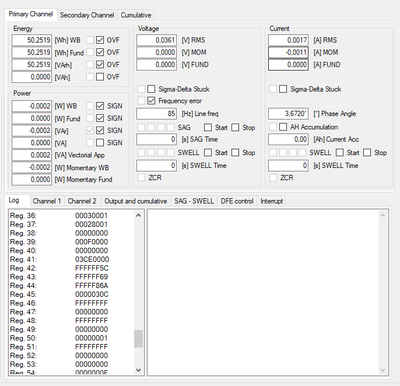Toggle Voltage Sigma-Delta Stuck checkbox
The height and width of the screenshot is (386, 400).
point(151,89)
